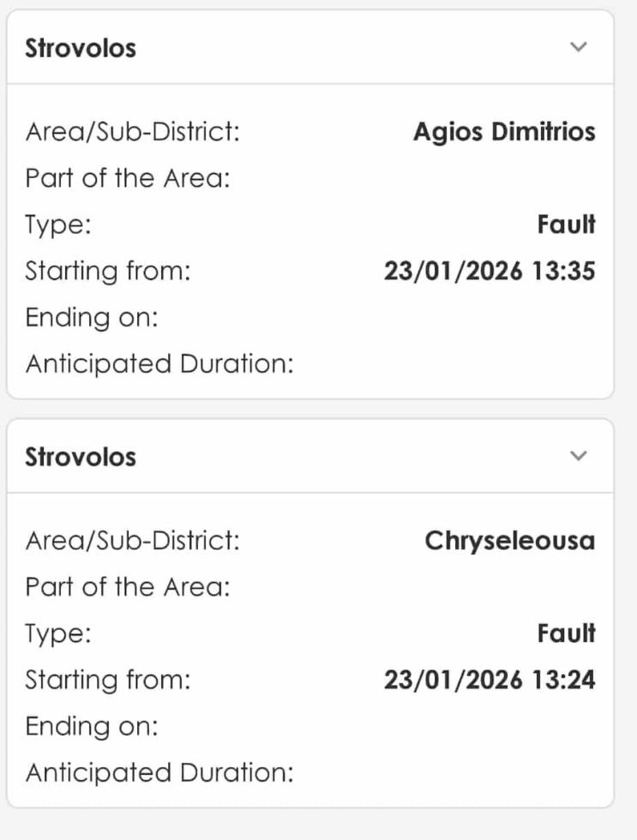The image size is (637, 840).
Task: Click Ending on label in Agios Dimitrios card
Action: pos(92,318)
